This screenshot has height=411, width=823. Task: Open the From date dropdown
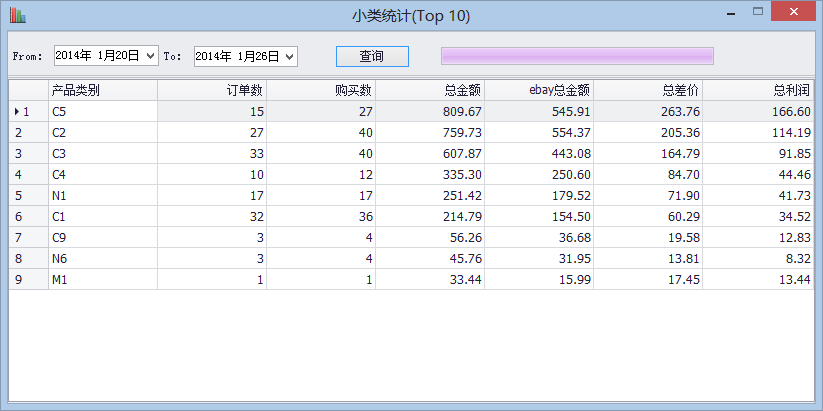tap(151, 57)
